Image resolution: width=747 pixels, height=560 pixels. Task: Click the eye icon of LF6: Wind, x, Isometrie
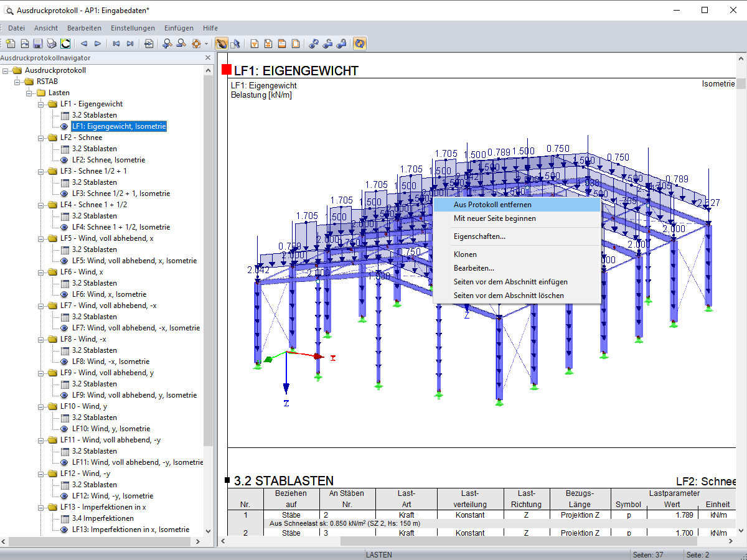tap(65, 294)
